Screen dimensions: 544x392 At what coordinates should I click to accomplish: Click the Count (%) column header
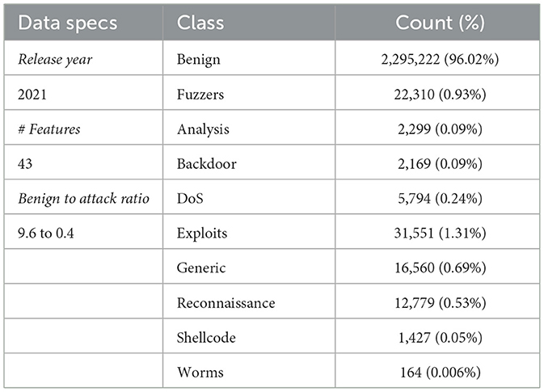pyautogui.click(x=440, y=23)
